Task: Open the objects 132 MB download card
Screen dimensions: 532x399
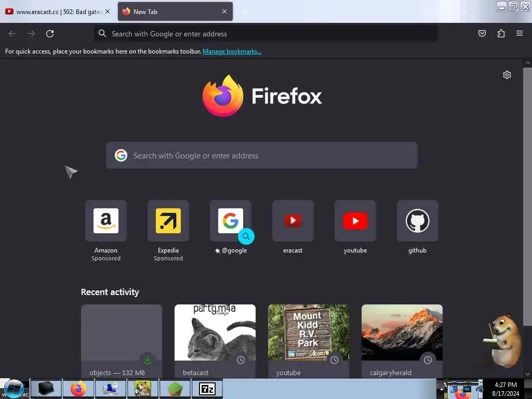Action: [x=122, y=341]
